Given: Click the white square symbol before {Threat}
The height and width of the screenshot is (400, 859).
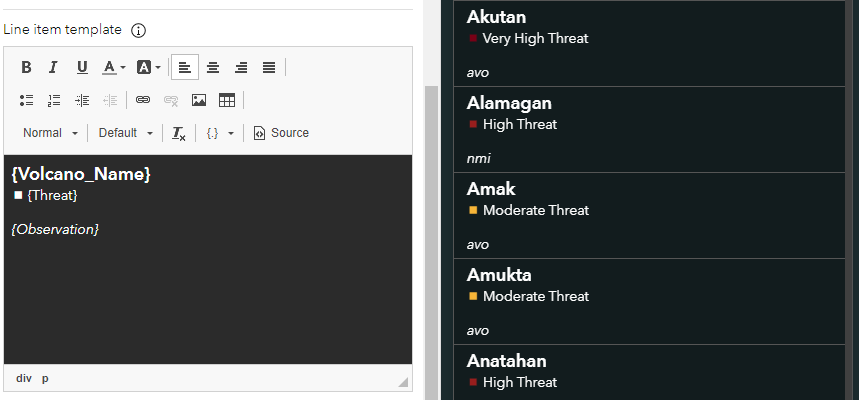Looking at the screenshot, I should pyautogui.click(x=18, y=195).
